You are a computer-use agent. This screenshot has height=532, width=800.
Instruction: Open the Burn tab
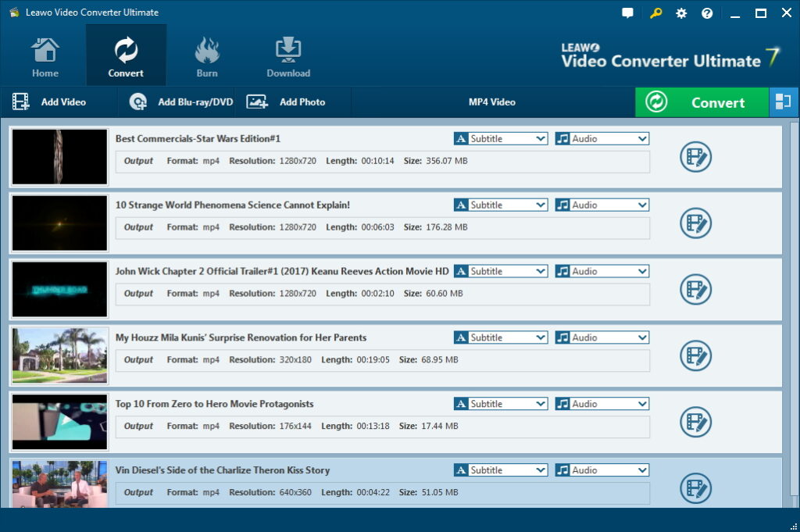pyautogui.click(x=207, y=56)
